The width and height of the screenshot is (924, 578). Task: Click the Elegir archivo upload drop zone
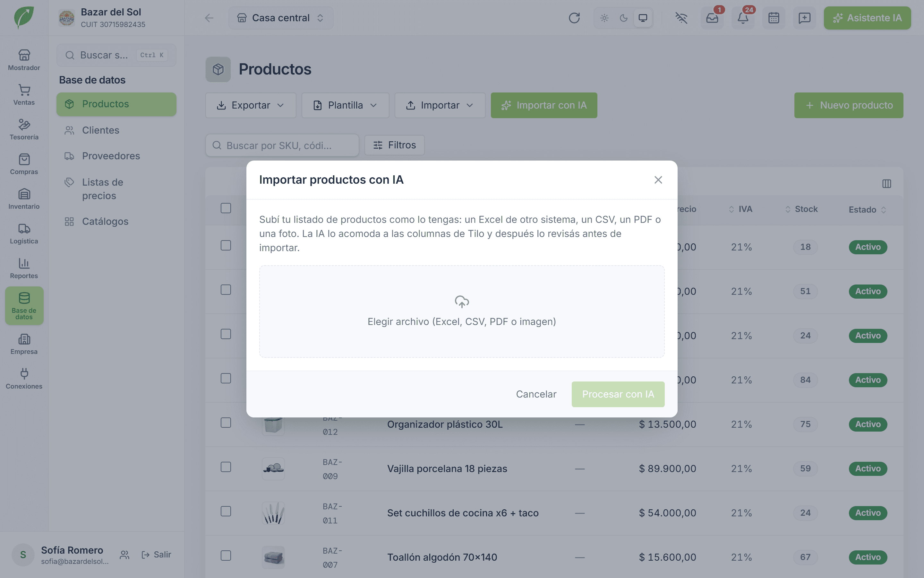click(462, 311)
